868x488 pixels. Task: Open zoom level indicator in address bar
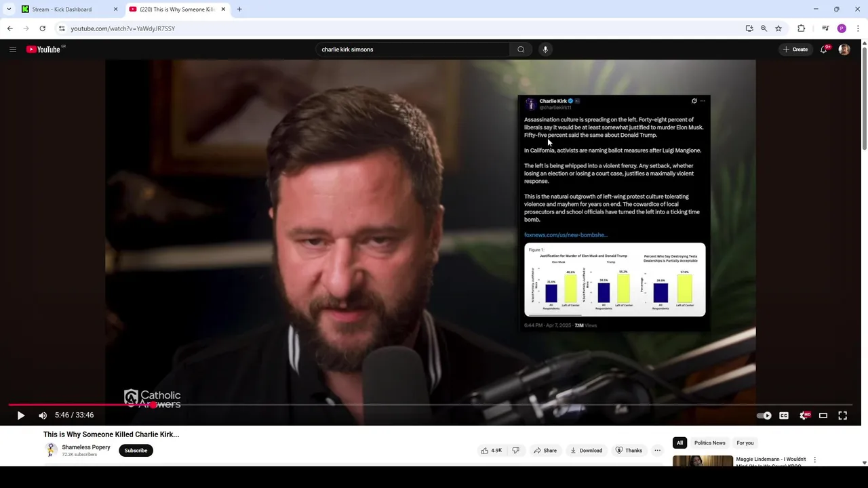point(764,28)
